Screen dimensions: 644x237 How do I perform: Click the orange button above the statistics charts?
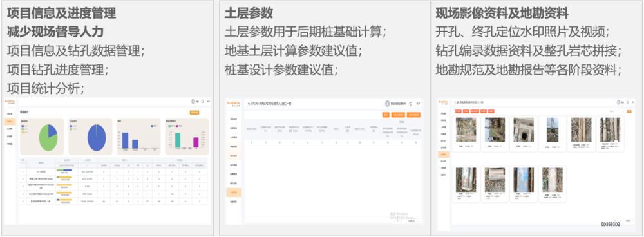(194, 113)
